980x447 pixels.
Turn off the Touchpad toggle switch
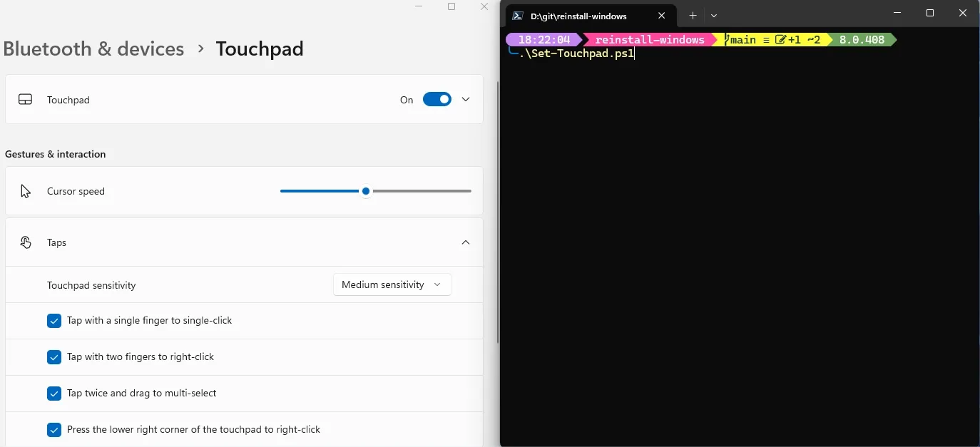[437, 100]
